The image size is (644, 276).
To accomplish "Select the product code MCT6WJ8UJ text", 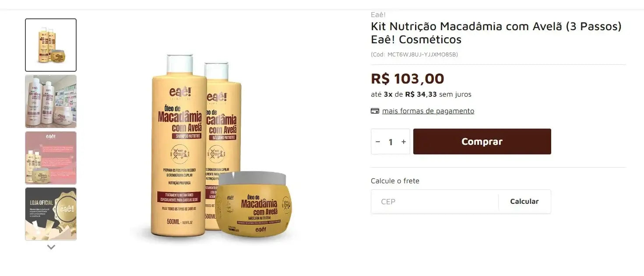I will click(414, 55).
